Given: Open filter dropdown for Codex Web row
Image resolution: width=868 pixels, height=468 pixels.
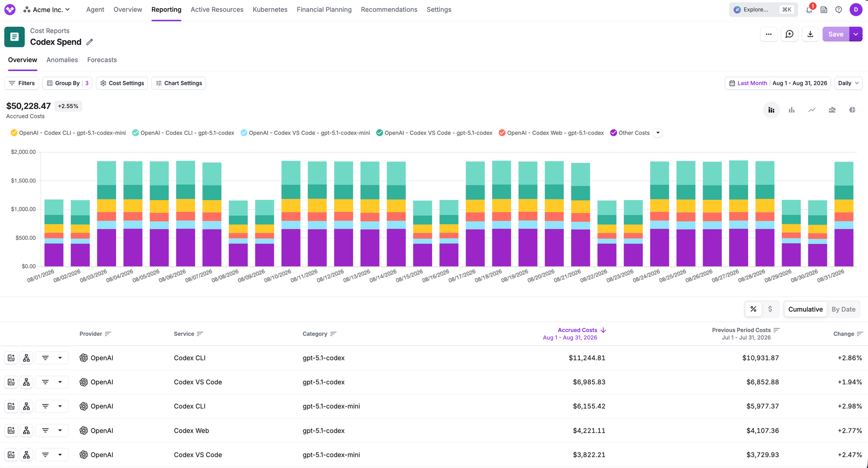Looking at the screenshot, I should coord(52,430).
